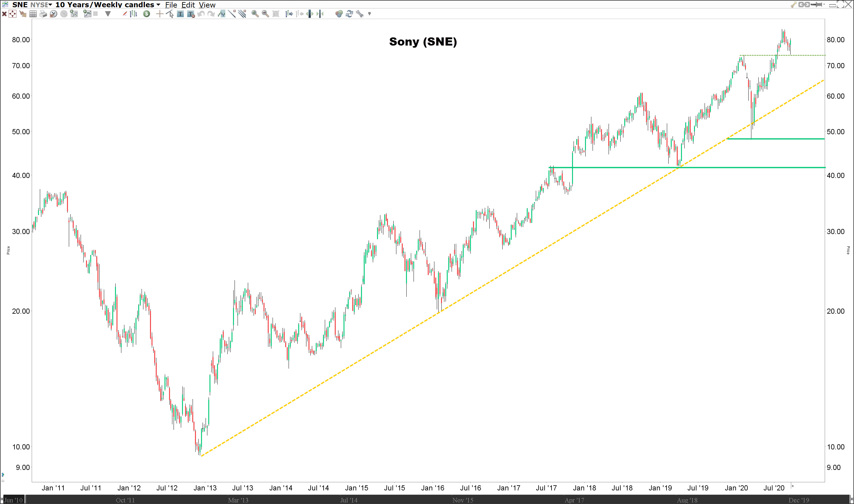The image size is (854, 504).
Task: Print the chart with printer icon
Action: (43, 14)
